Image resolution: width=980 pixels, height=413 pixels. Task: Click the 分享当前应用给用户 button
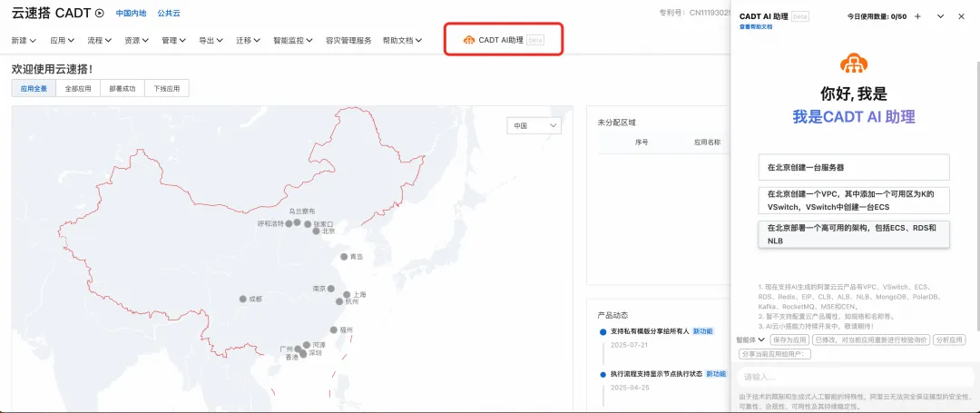tap(775, 354)
